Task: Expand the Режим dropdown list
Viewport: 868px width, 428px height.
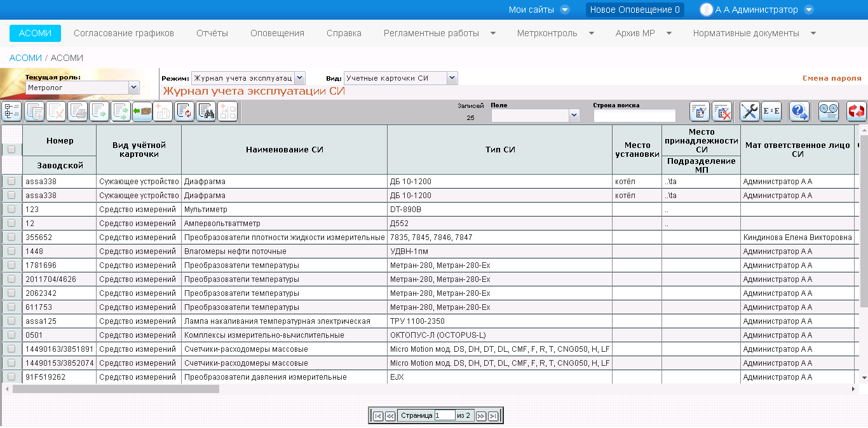Action: [x=300, y=78]
